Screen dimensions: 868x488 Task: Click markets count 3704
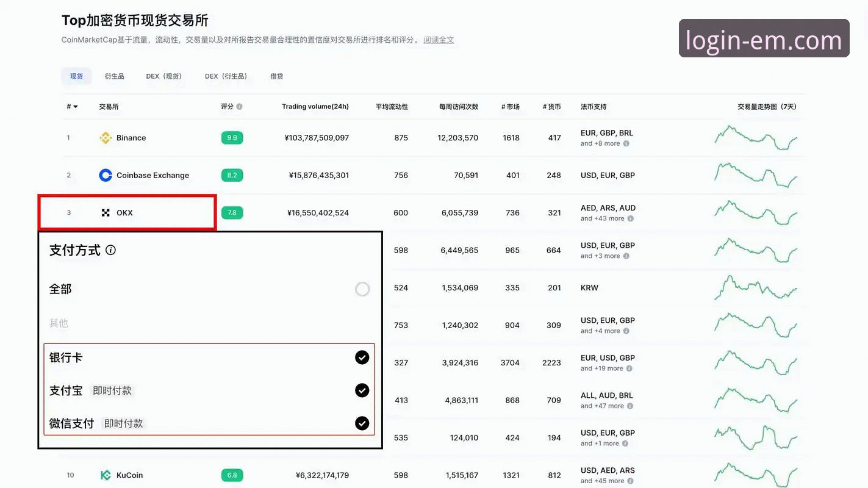click(x=510, y=363)
